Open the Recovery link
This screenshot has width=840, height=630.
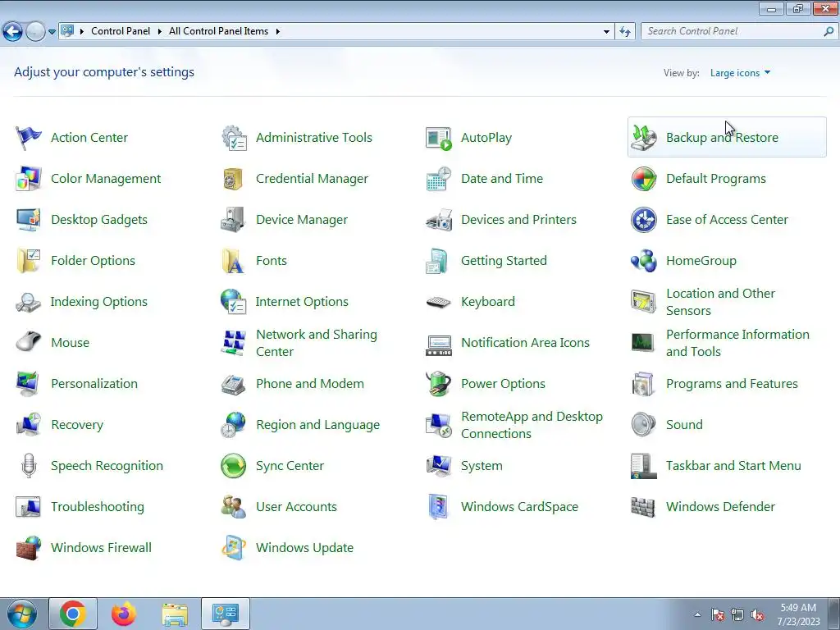coord(77,425)
